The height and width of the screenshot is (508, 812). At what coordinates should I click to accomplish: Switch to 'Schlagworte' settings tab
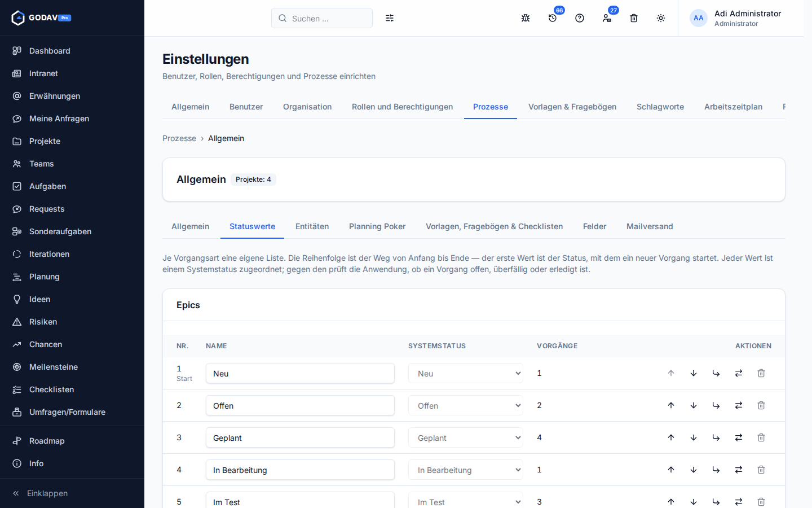coord(660,107)
